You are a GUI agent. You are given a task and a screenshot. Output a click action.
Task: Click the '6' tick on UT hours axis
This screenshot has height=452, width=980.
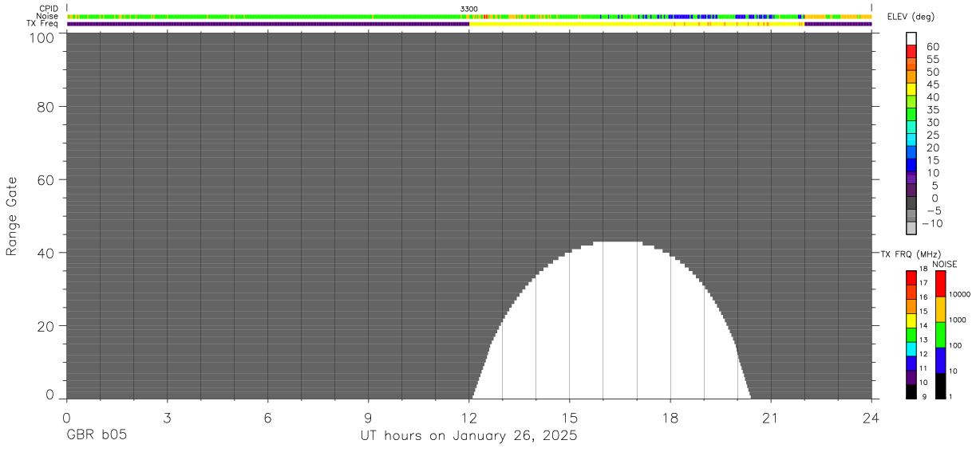point(267,418)
